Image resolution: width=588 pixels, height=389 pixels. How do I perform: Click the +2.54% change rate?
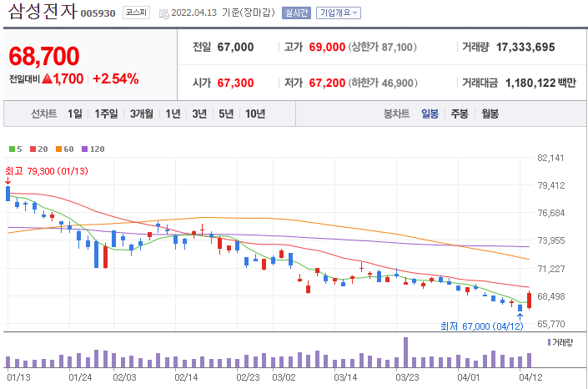tap(115, 78)
